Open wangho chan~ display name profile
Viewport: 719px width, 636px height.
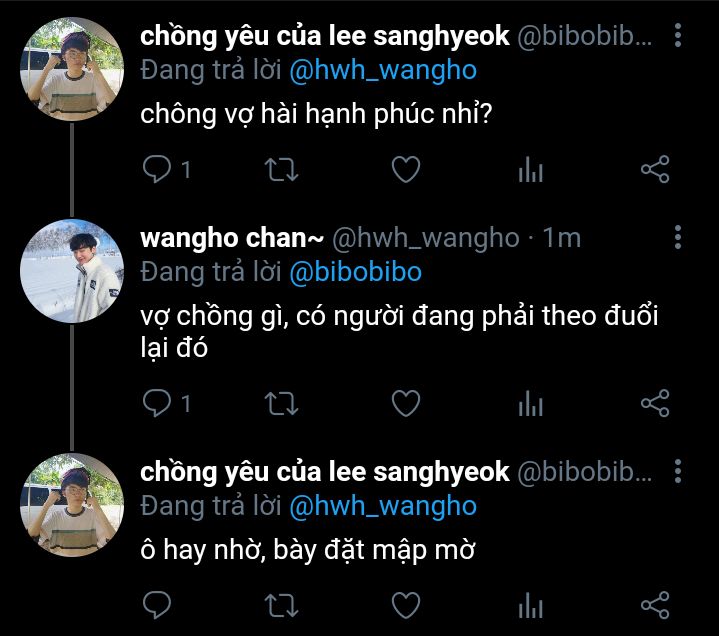232,238
